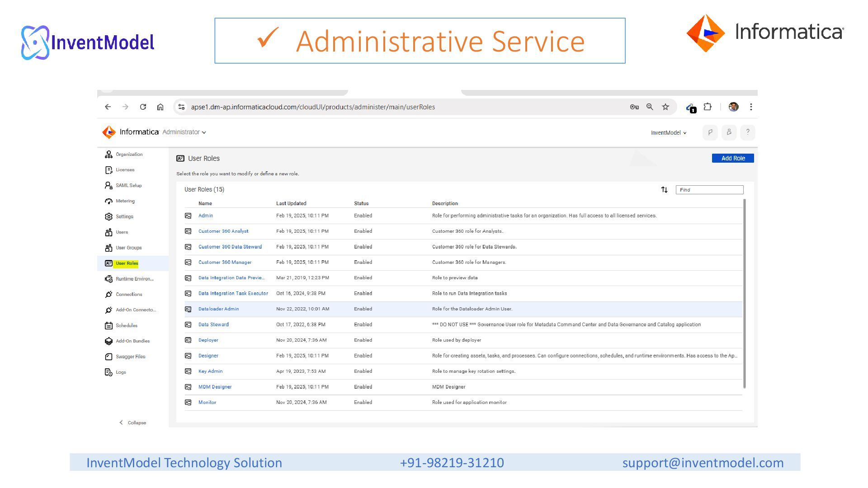This screenshot has height=488, width=868.
Task: Open site information icon in address bar
Action: pos(181,107)
